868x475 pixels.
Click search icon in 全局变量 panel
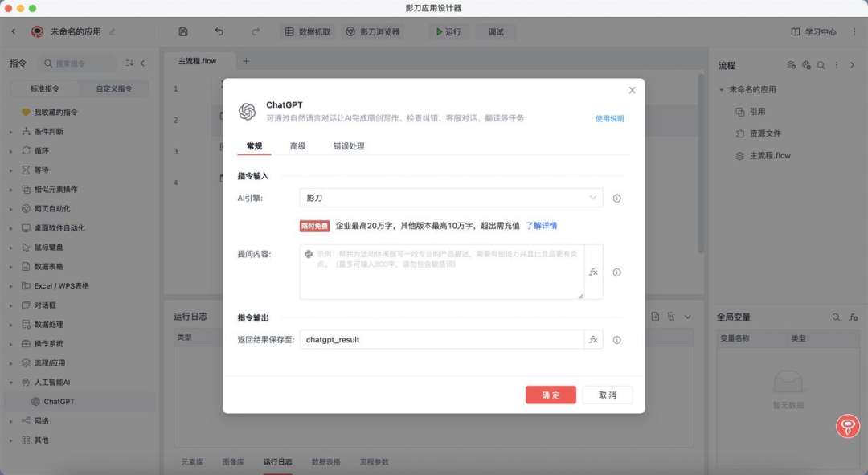click(x=836, y=317)
